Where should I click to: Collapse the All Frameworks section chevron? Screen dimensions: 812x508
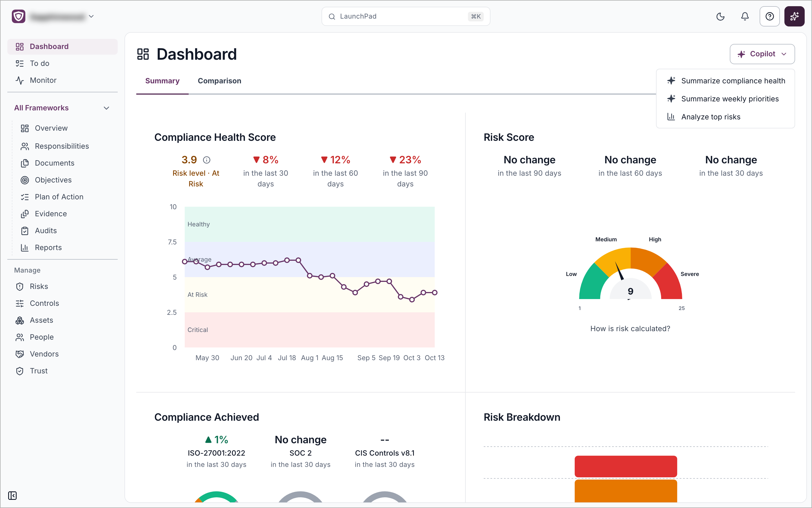click(106, 108)
